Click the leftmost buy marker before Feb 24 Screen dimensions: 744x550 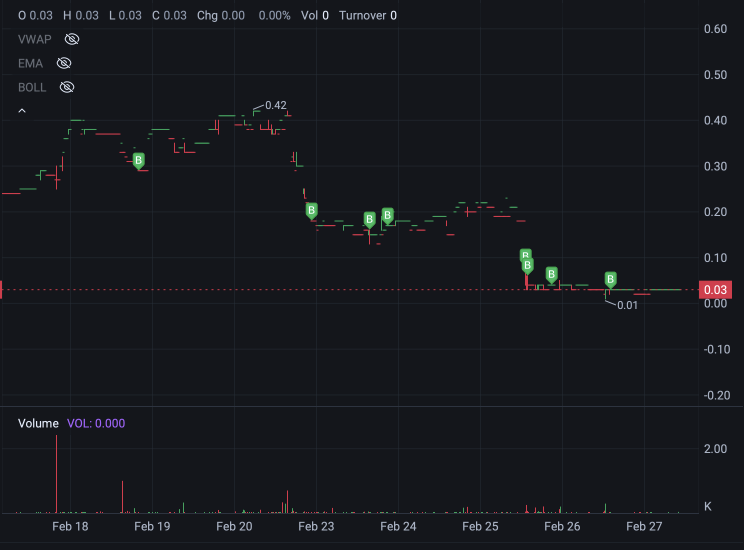[x=369, y=220]
